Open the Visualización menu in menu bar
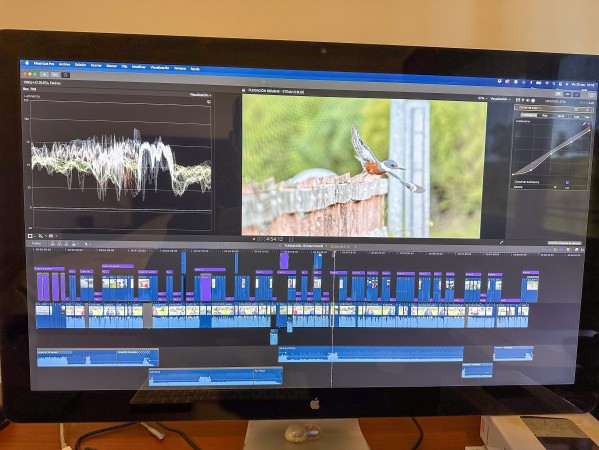 (x=160, y=68)
